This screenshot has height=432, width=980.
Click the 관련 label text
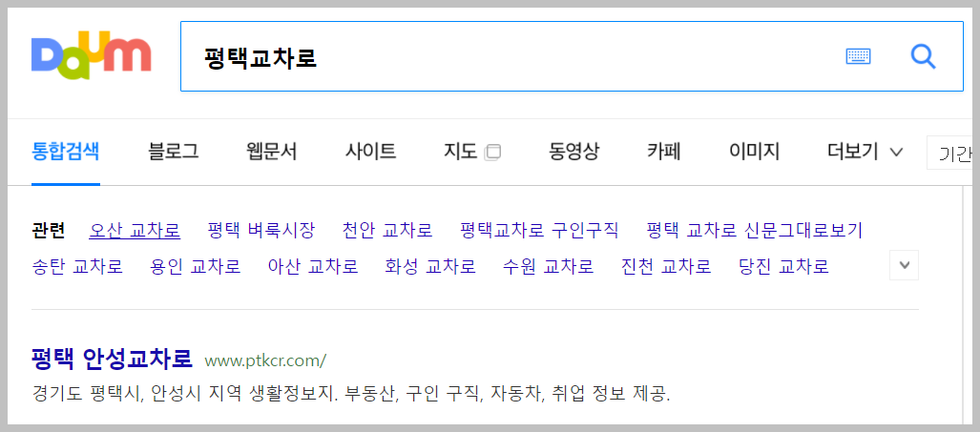pos(48,231)
